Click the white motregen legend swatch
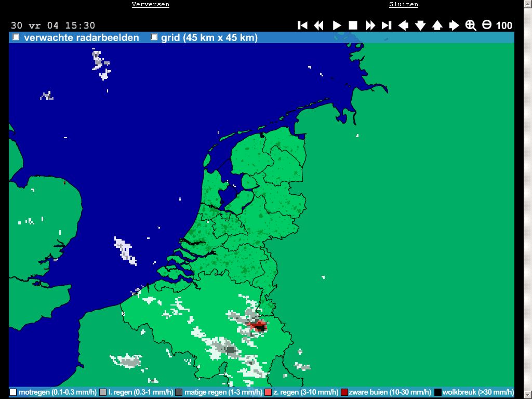Screen dimensions: 532x399 [13, 392]
